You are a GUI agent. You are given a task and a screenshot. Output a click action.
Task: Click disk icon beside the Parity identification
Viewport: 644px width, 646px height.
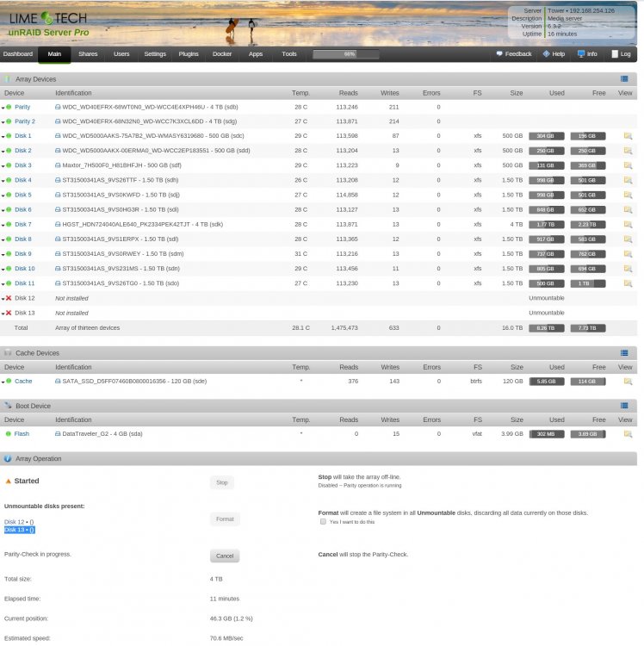[58, 107]
